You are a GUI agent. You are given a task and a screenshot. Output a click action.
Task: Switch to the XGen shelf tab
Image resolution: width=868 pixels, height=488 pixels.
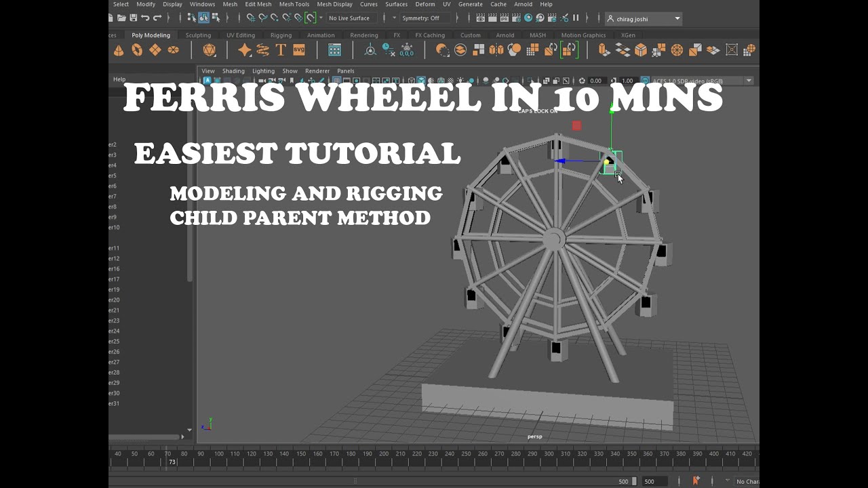629,35
